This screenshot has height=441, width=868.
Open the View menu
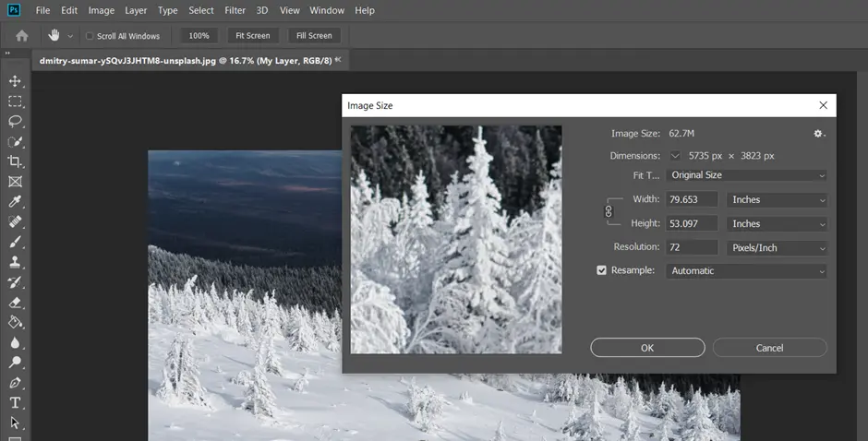(290, 10)
